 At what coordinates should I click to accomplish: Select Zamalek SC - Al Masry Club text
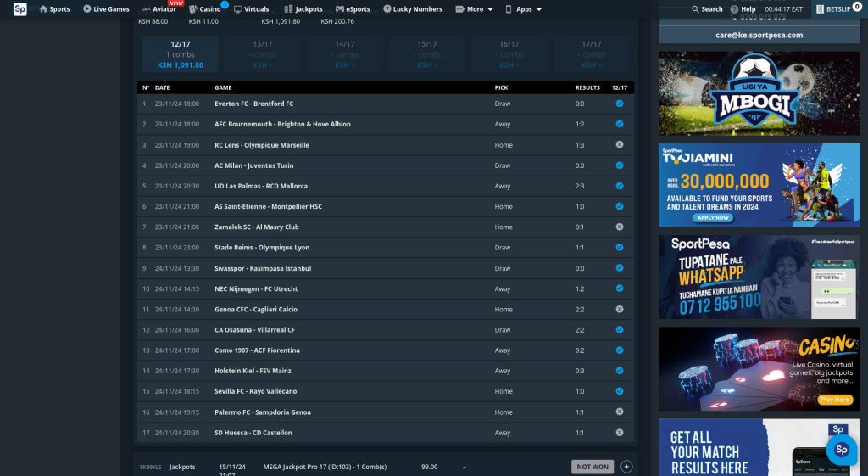click(x=257, y=227)
